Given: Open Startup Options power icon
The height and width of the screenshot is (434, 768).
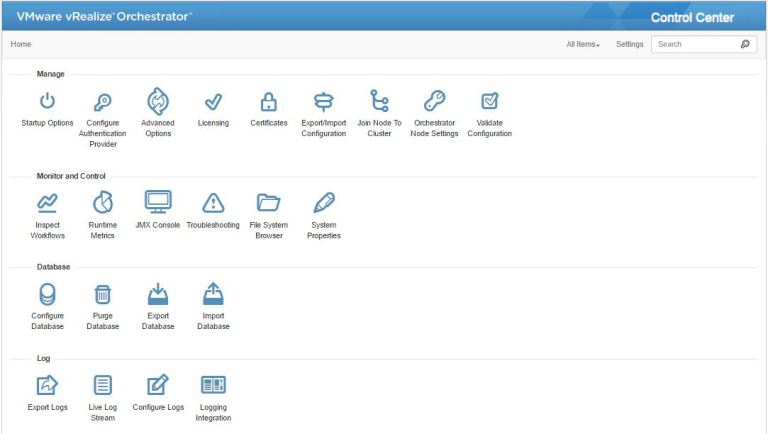Looking at the screenshot, I should click(47, 101).
